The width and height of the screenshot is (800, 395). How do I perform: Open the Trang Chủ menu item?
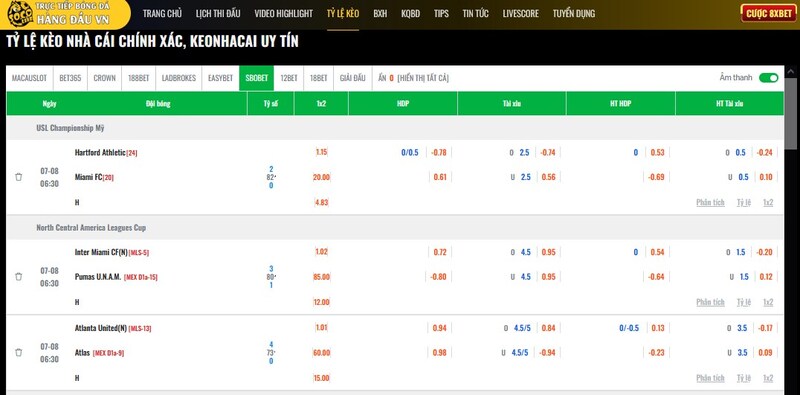pos(162,14)
